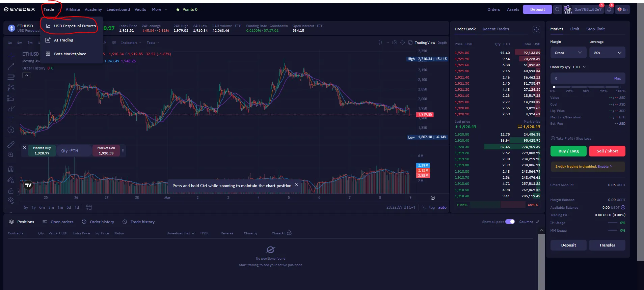Toggle the magnet mode in chart toolbar
Image resolution: width=644 pixels, height=290 pixels.
(x=11, y=169)
